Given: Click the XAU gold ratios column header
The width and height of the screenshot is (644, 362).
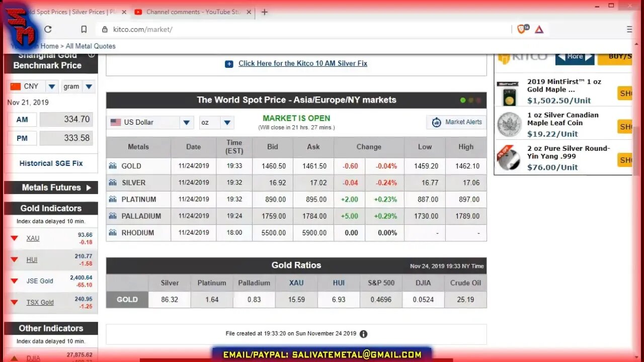Looking at the screenshot, I should click(x=296, y=283).
